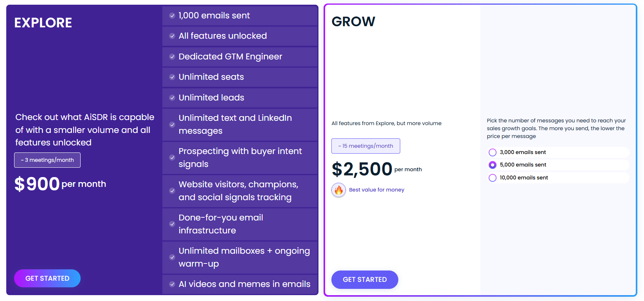Click the checkmark icon beside 1,000 emails sent

coord(172,16)
